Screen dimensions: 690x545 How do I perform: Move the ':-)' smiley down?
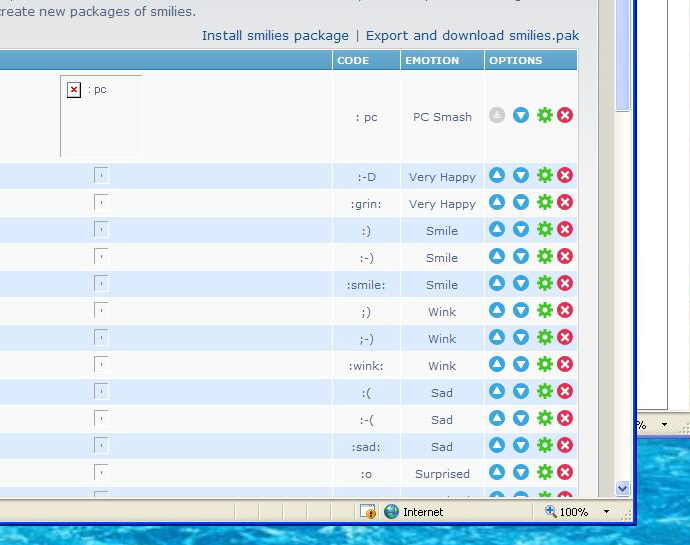click(521, 256)
